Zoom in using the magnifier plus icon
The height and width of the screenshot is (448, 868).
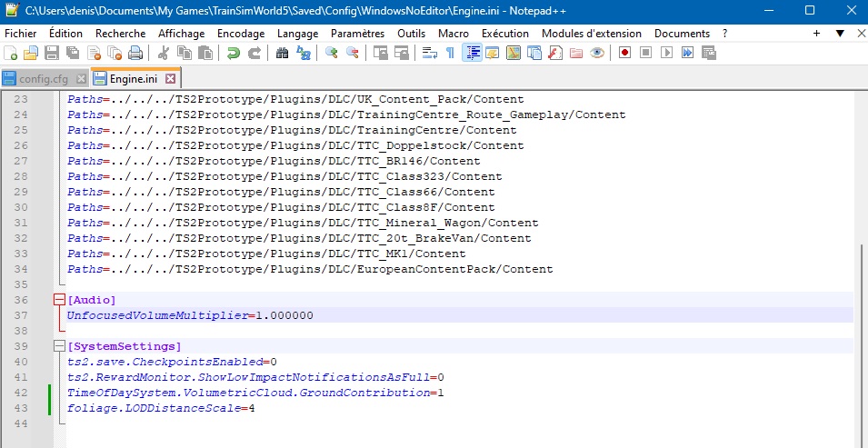pyautogui.click(x=332, y=54)
